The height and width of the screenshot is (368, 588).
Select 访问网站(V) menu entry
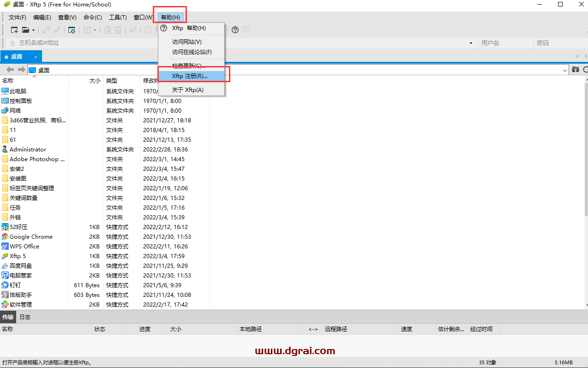(191, 42)
